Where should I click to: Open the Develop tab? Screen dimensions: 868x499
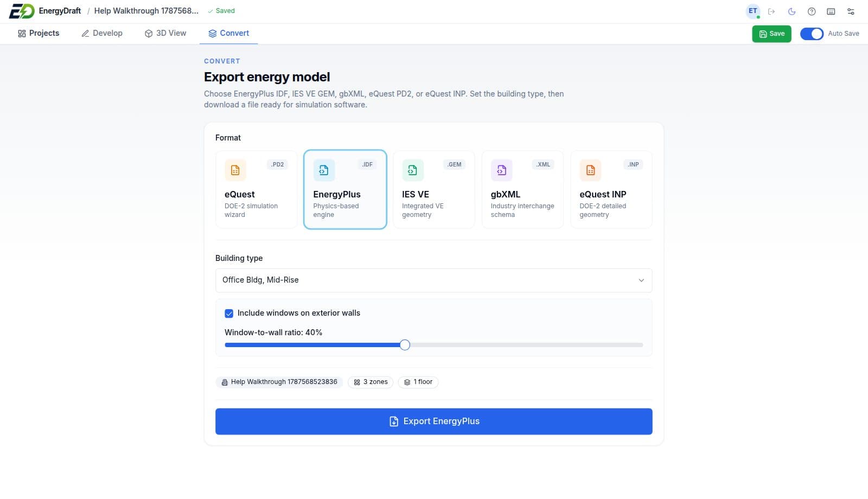102,33
